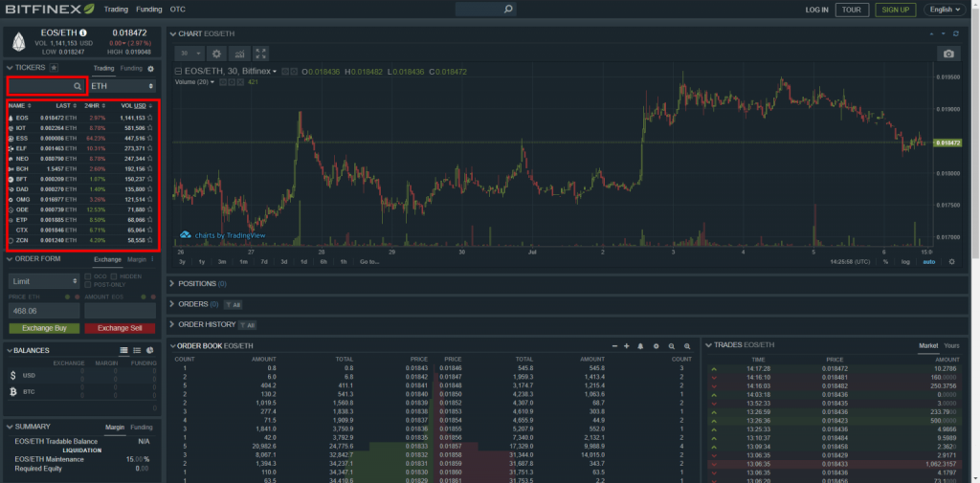The height and width of the screenshot is (483, 980).
Task: Toggle percent scale on chart
Action: [885, 262]
